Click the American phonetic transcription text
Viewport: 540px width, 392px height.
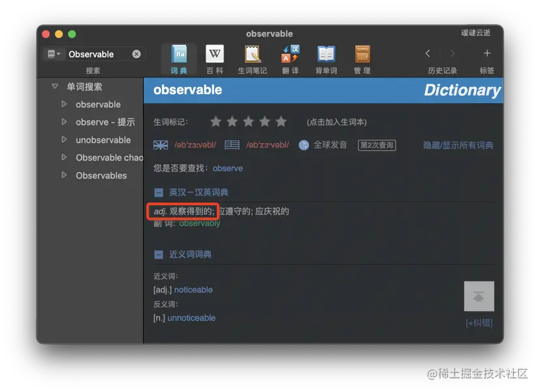268,145
